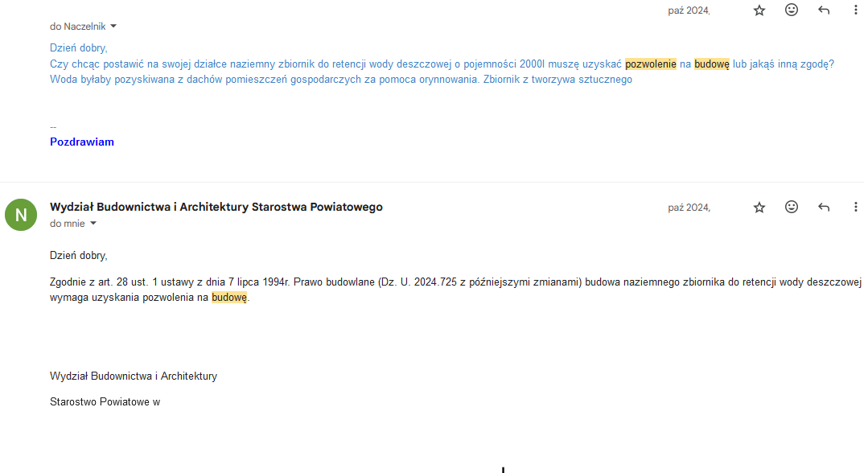The image size is (868, 473).
Task: Click sender name Wydział Budownictwa i Architektury
Action: 216,207
